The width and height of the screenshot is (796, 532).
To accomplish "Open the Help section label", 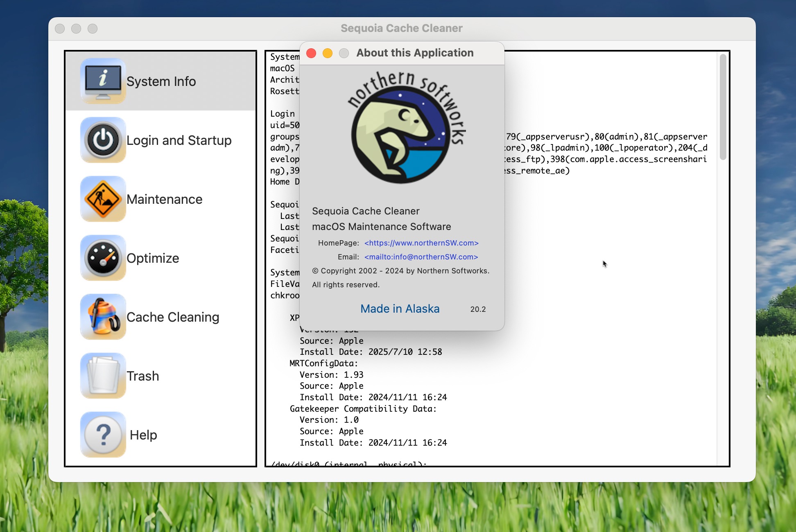I will click(143, 435).
